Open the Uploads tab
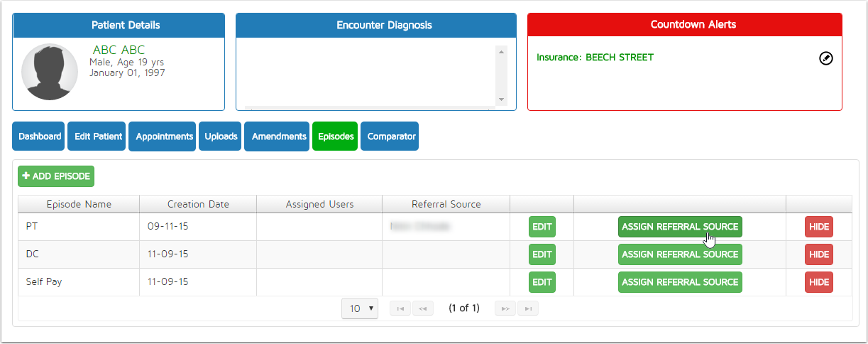Screen dimensions: 868x344 tap(221, 136)
